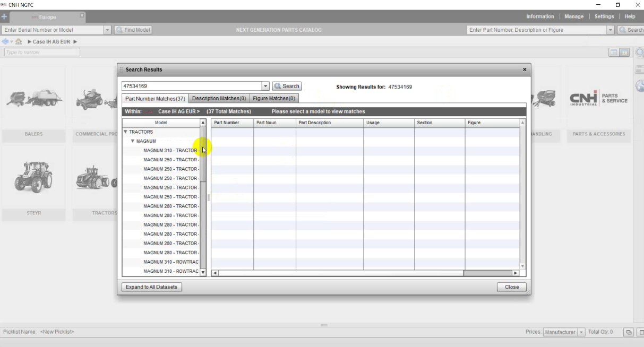Sort by the Part Noun column header
Image resolution: width=644 pixels, height=347 pixels.
pyautogui.click(x=275, y=123)
